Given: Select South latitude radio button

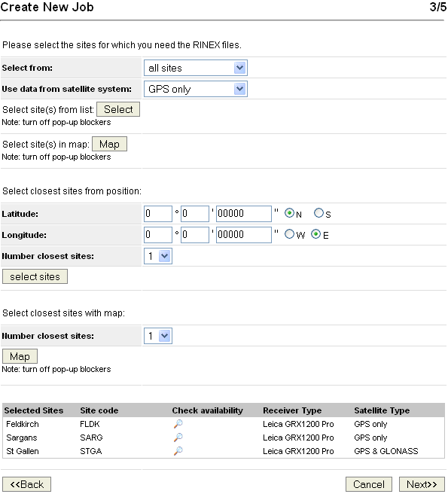Looking at the screenshot, I should pos(318,213).
